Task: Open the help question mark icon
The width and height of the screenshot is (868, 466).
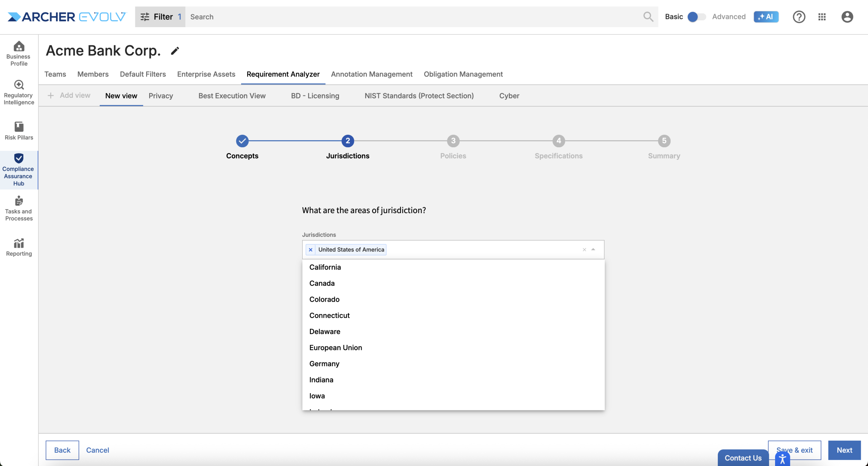Action: pyautogui.click(x=799, y=17)
